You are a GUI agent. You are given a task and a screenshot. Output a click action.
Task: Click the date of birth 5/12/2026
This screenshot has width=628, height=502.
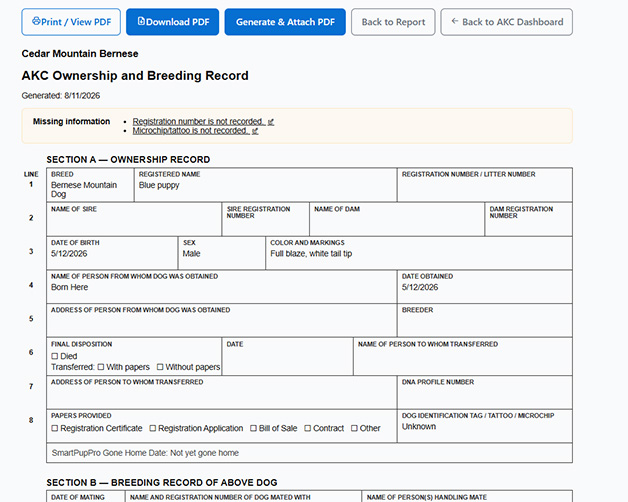tap(69, 254)
